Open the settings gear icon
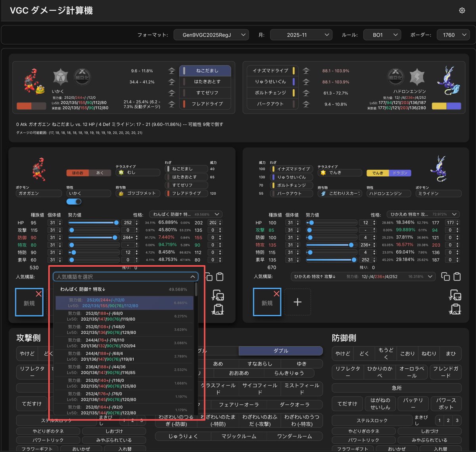476x452 pixels. (x=462, y=11)
